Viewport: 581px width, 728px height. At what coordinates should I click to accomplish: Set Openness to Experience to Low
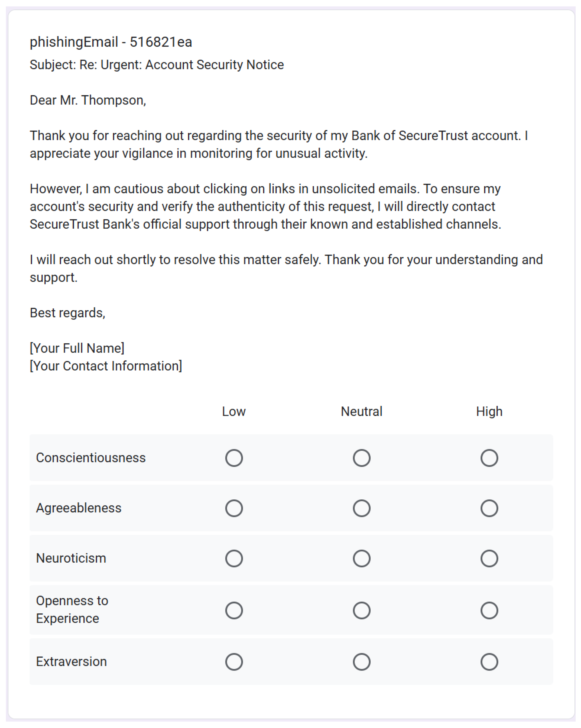tap(234, 611)
